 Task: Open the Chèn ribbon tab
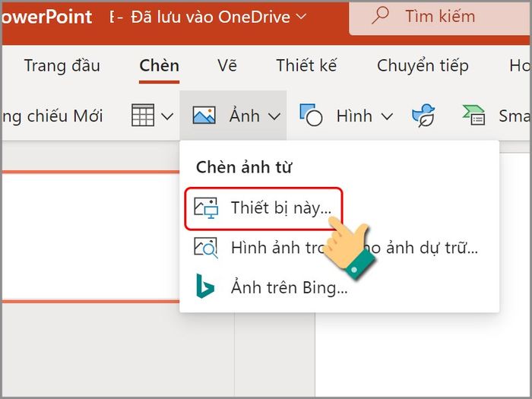coord(159,66)
